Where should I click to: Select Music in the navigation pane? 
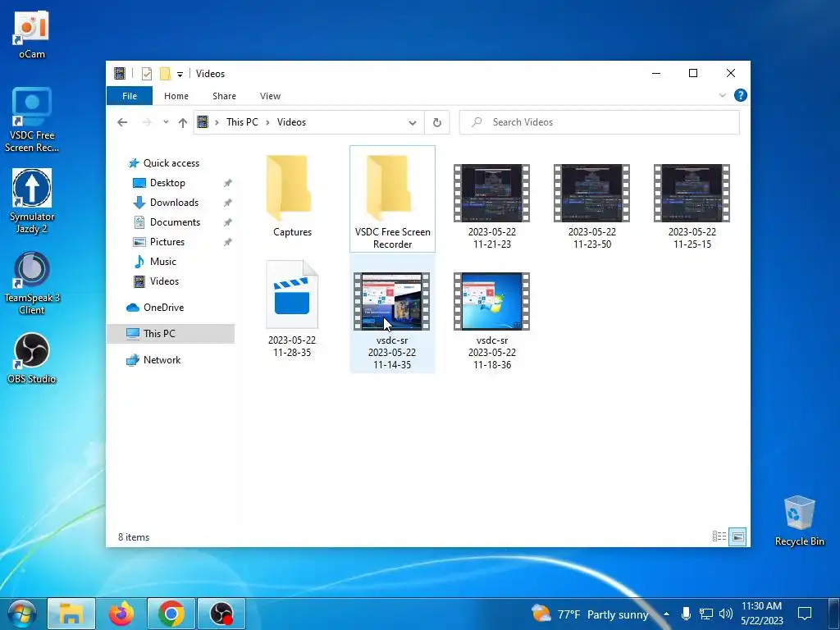point(163,262)
